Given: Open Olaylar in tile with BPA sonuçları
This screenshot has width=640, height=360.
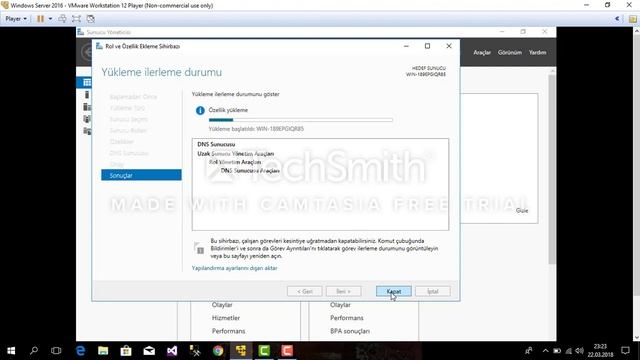Looking at the screenshot, I should click(340, 305).
